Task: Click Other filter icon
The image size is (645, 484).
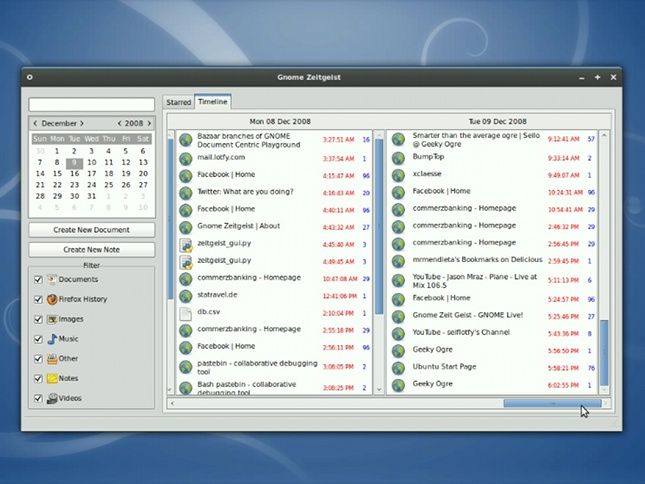Action: tap(52, 359)
